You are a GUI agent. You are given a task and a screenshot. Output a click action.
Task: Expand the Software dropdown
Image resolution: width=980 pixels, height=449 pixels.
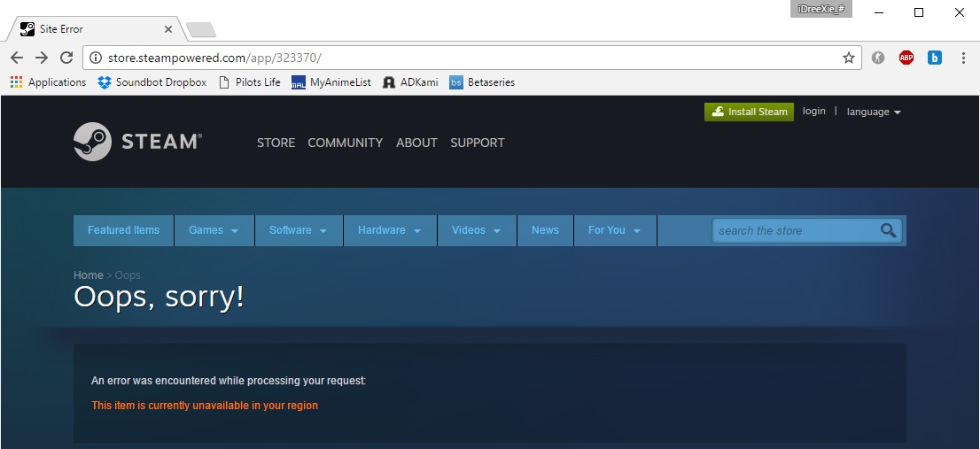(x=298, y=230)
